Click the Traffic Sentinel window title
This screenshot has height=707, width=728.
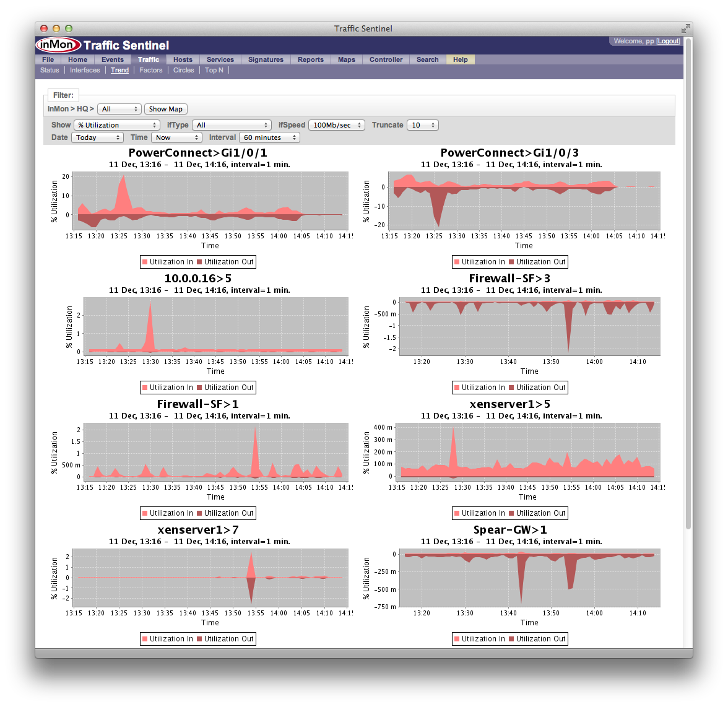pyautogui.click(x=363, y=28)
